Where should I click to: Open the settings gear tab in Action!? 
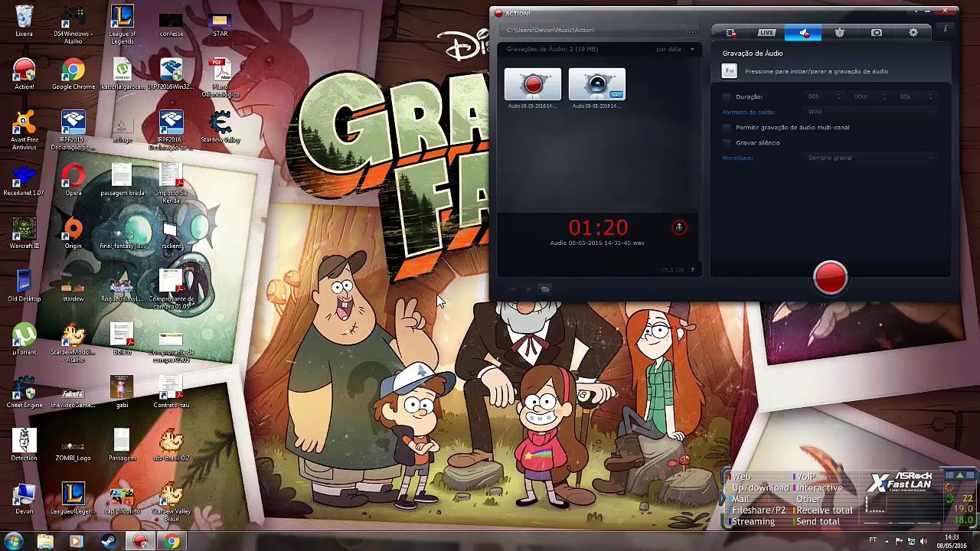[913, 33]
